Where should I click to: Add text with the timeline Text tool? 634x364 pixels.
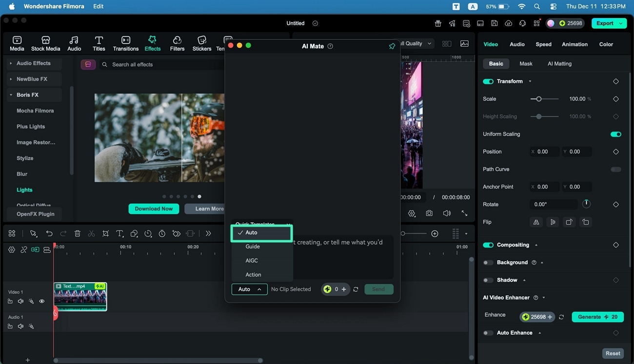(119, 234)
